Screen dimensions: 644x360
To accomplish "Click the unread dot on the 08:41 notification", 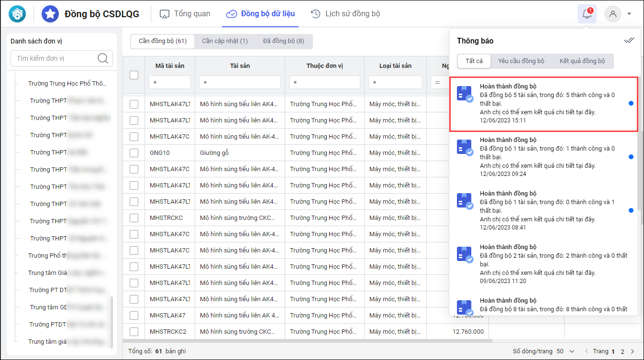I will [x=631, y=210].
